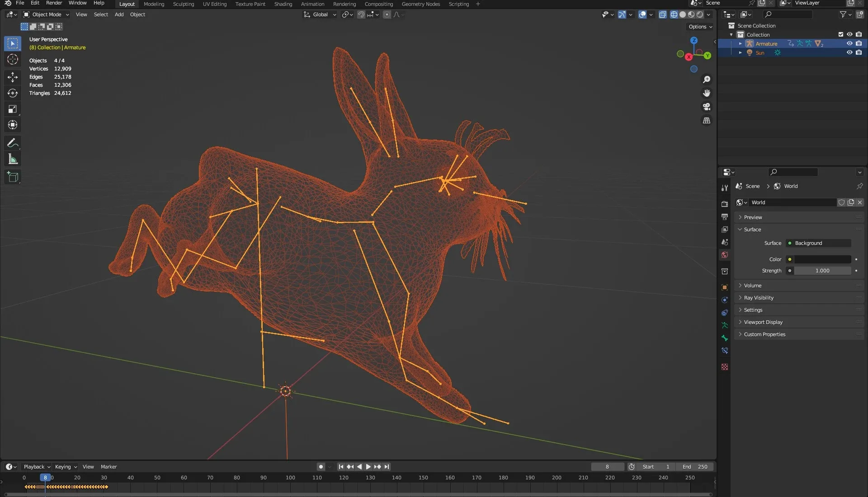Open the Render properties tab
The height and width of the screenshot is (497, 868).
click(x=725, y=204)
